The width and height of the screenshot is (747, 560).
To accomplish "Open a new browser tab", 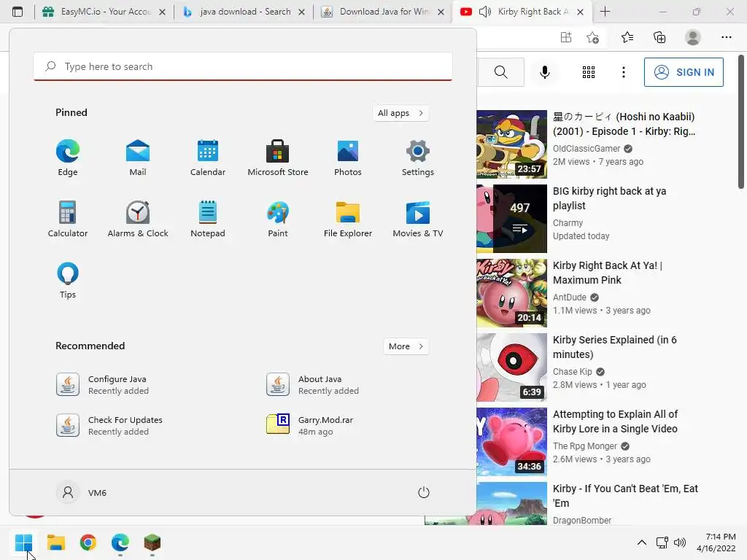I will 605,12.
